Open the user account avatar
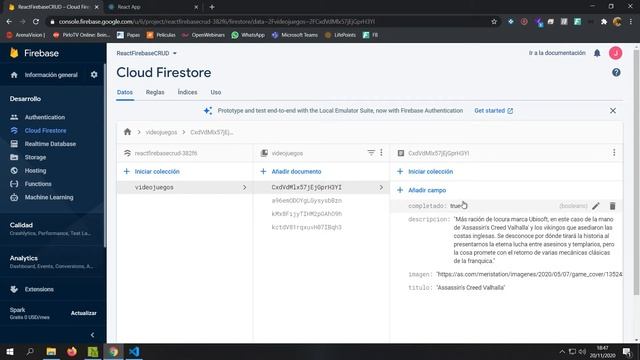 click(x=616, y=53)
